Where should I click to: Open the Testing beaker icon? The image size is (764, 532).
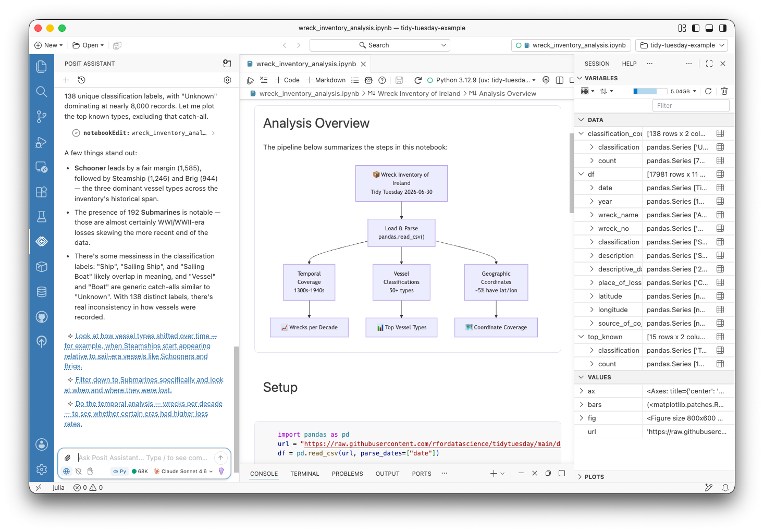pos(42,216)
